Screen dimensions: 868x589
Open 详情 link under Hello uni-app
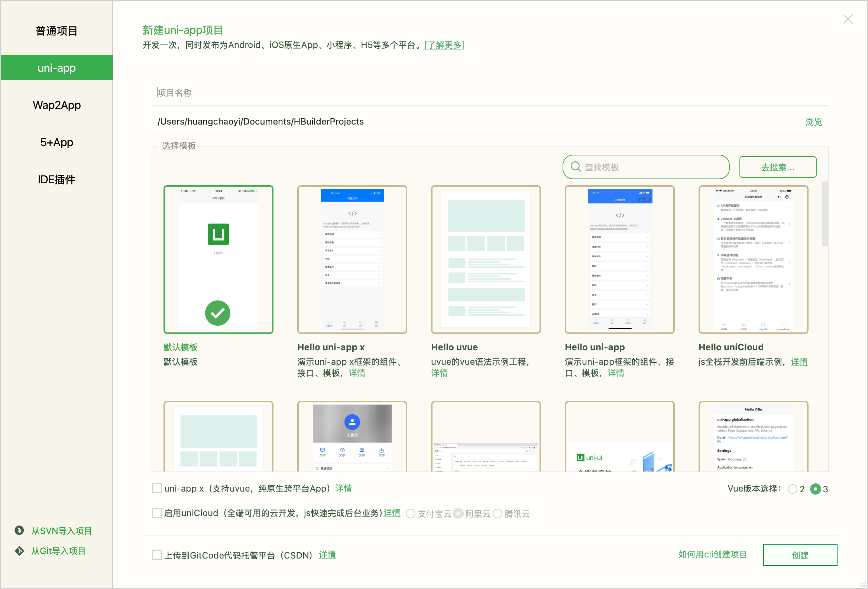click(x=616, y=373)
